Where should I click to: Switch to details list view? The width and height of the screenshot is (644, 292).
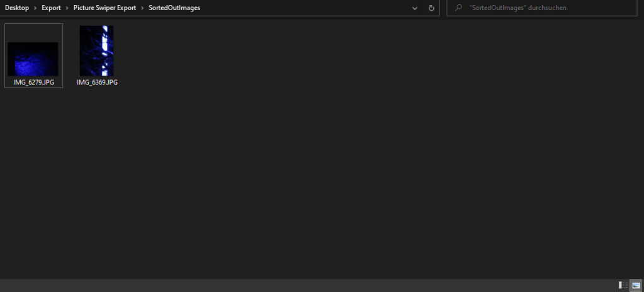(x=624, y=285)
